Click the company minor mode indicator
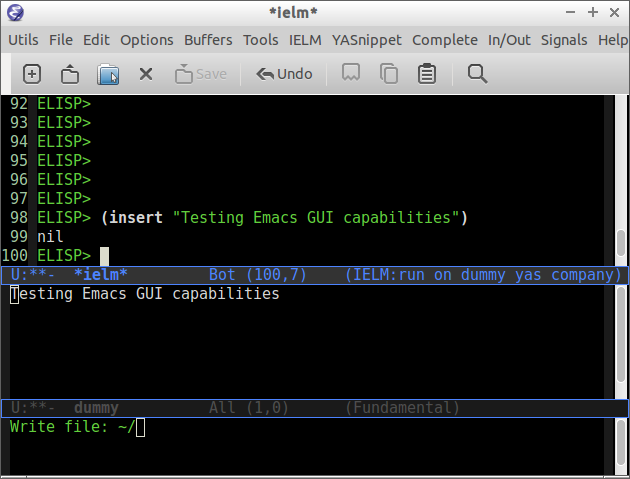630x479 pixels. [583, 275]
